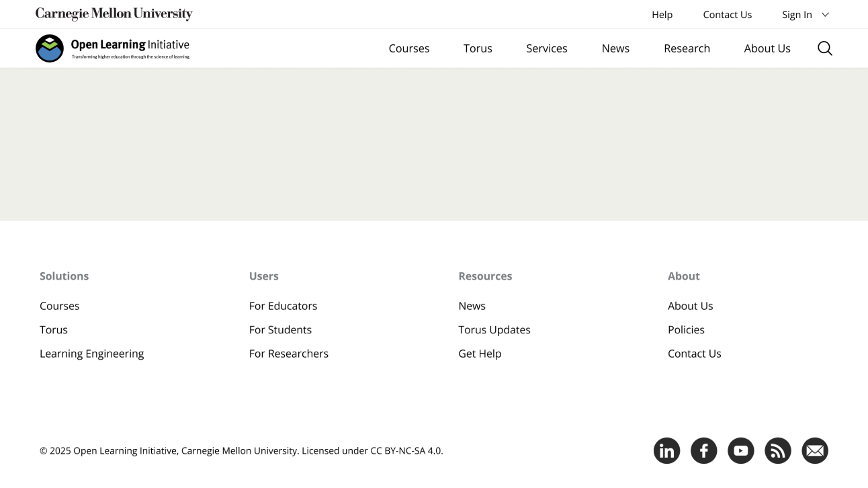Open the Policies footer link
The width and height of the screenshot is (868, 488).
686,330
